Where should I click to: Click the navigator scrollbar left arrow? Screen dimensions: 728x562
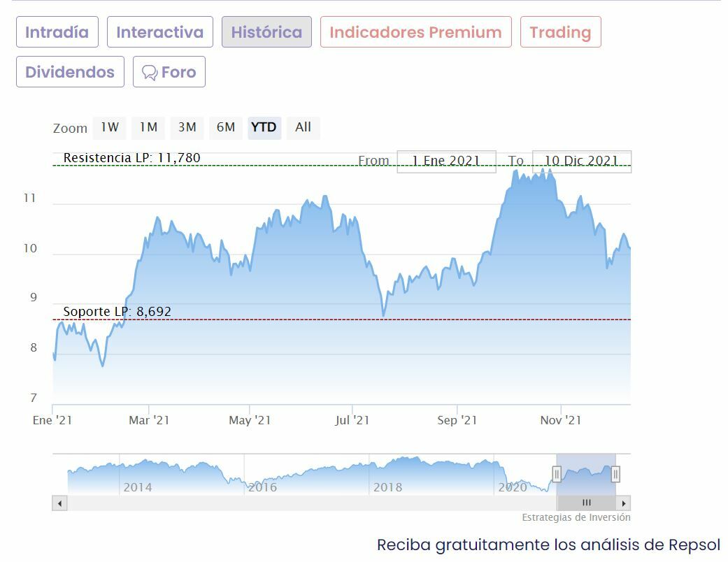pyautogui.click(x=59, y=503)
